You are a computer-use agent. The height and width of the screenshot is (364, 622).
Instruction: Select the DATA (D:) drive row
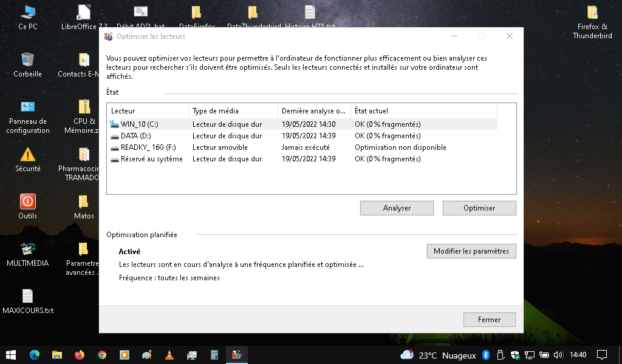(x=303, y=136)
